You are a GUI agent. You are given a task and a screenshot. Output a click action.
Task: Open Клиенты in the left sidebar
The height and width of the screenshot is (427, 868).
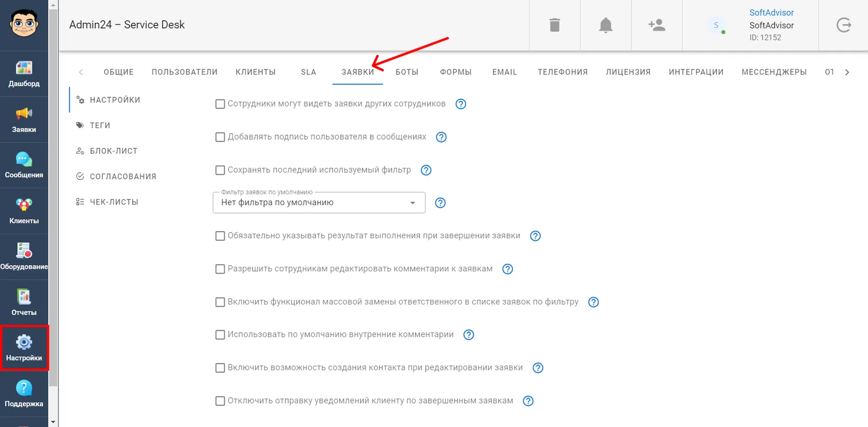click(x=24, y=211)
